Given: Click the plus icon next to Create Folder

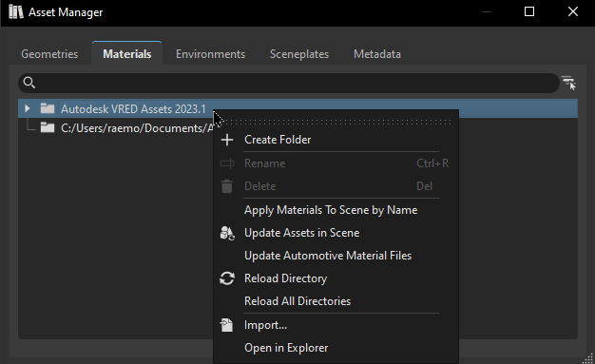Looking at the screenshot, I should click(x=227, y=140).
